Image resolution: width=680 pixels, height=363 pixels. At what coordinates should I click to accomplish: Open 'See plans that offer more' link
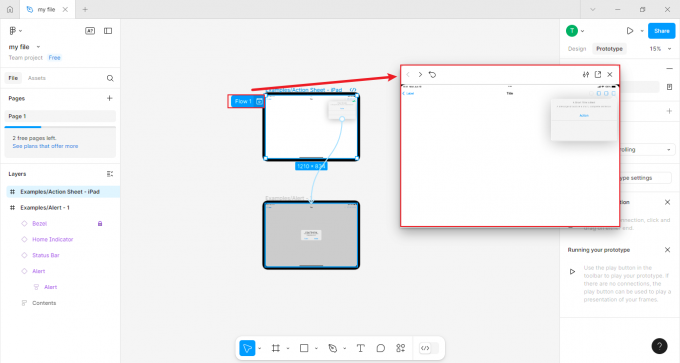(46, 146)
